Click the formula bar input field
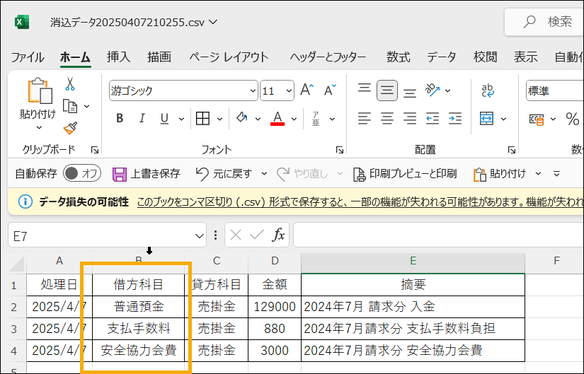 coord(438,235)
